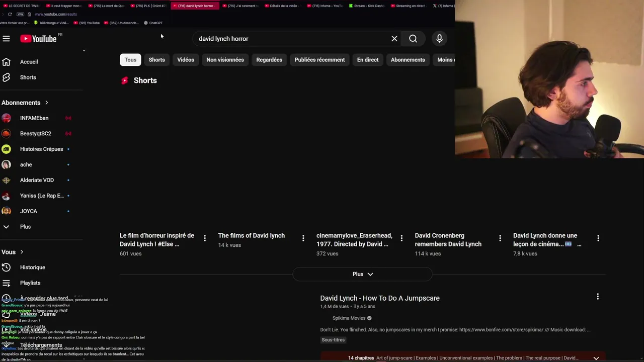Switch to the 'LE SECRET DE TWIN' browser tab
The image size is (644, 362).
[21, 6]
